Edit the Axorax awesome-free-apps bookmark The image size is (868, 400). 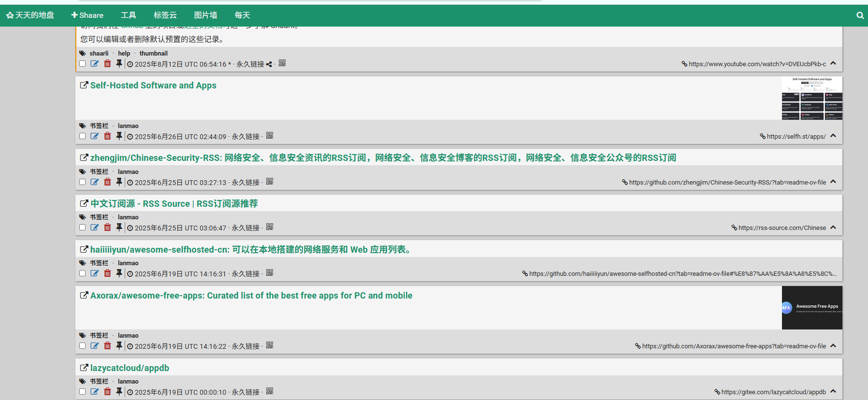click(x=95, y=346)
